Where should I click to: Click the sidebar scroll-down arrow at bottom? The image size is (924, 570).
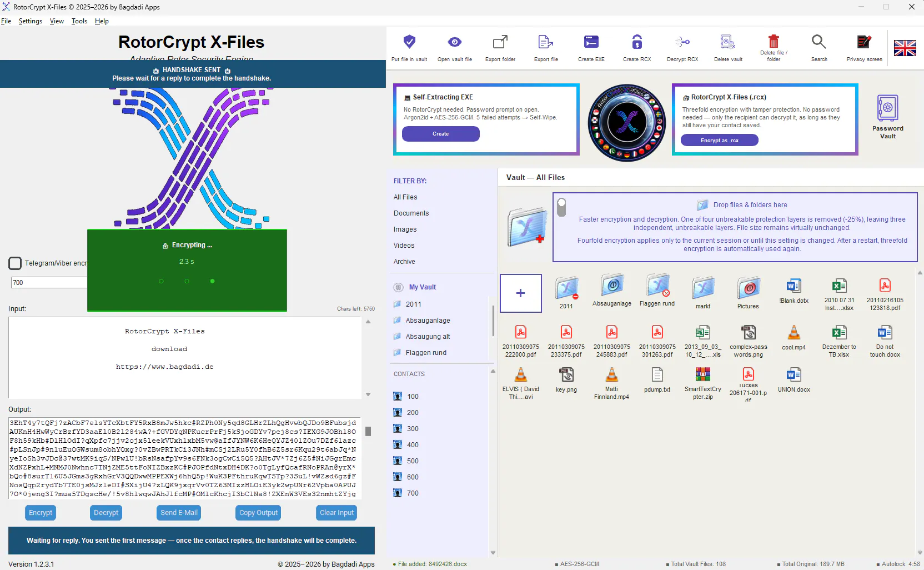pyautogui.click(x=493, y=553)
